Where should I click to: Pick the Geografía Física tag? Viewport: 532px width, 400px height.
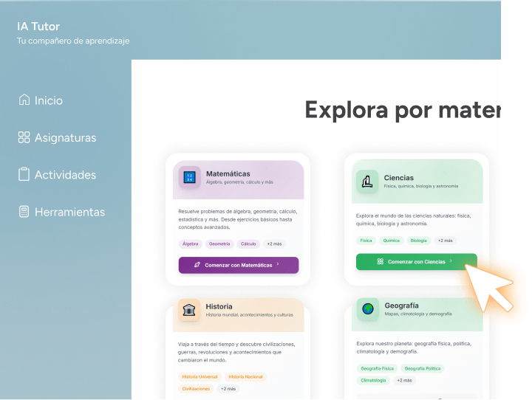[x=377, y=368]
